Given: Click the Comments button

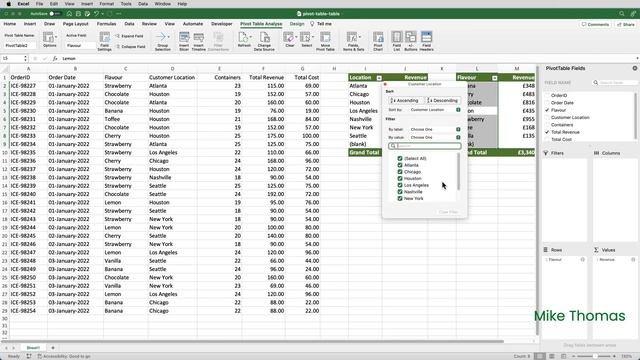Looking at the screenshot, I should (x=596, y=24).
